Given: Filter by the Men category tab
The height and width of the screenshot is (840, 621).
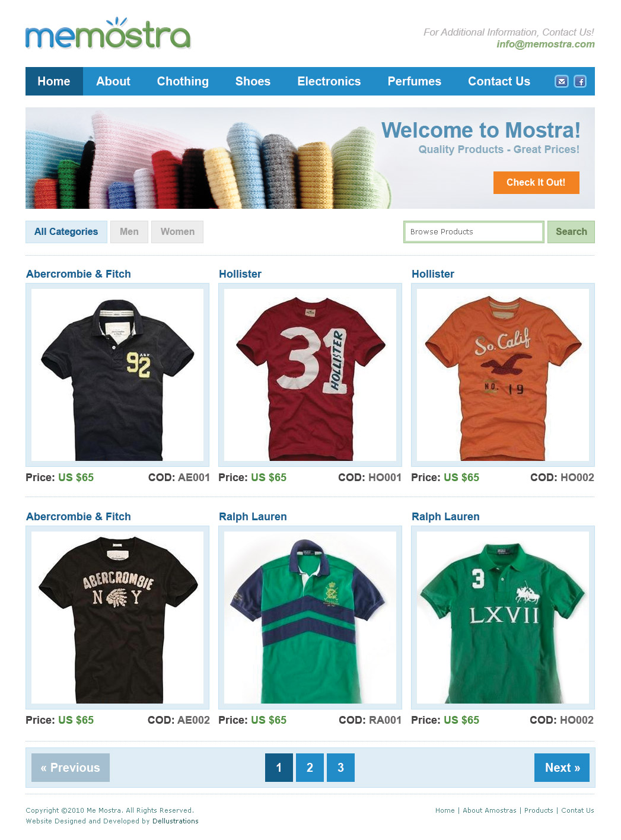Looking at the screenshot, I should click(129, 232).
